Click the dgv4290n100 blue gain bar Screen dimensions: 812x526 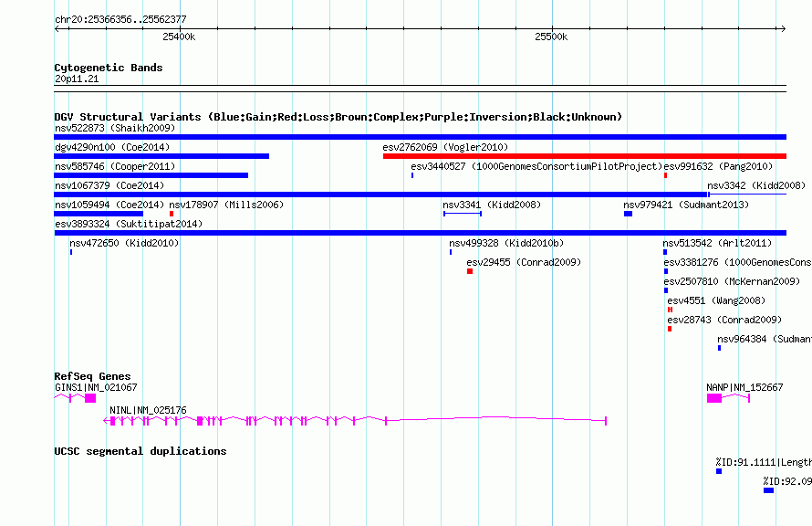coord(161,156)
